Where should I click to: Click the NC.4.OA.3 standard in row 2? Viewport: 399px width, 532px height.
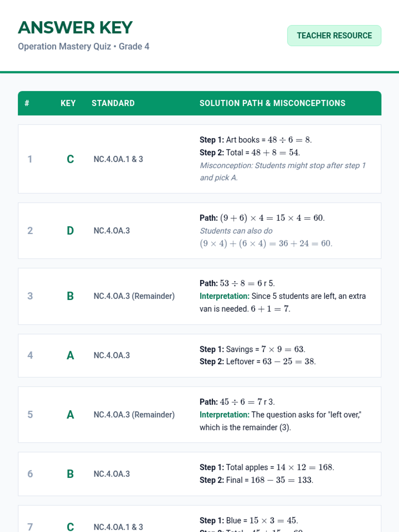(x=112, y=231)
